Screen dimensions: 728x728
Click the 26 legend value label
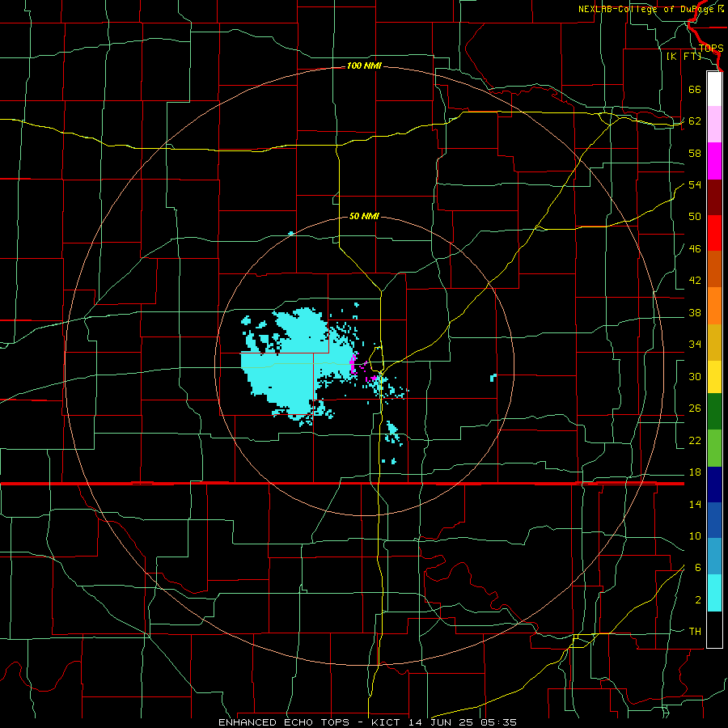(695, 408)
